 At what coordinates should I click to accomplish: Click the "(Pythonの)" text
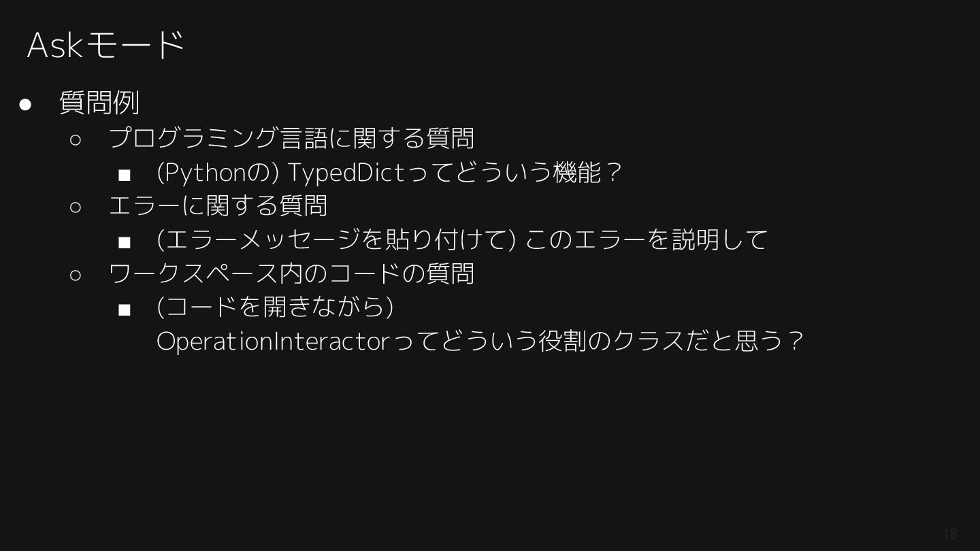218,173
